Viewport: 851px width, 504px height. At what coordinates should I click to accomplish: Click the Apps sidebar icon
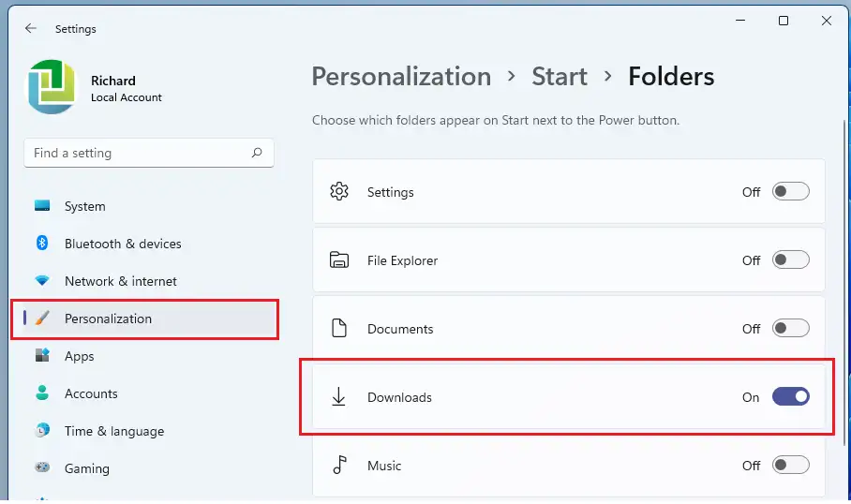click(x=42, y=355)
